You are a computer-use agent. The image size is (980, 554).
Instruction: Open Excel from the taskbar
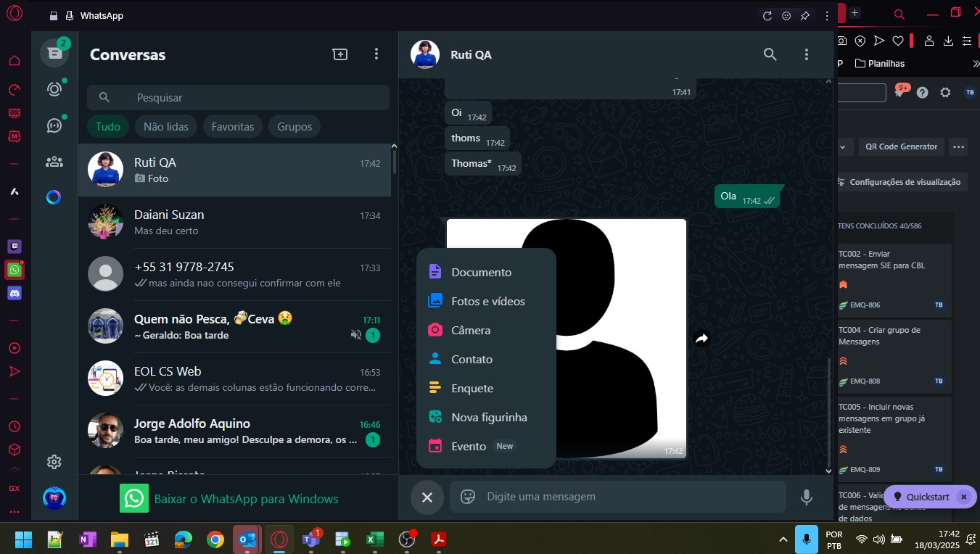[x=374, y=539]
